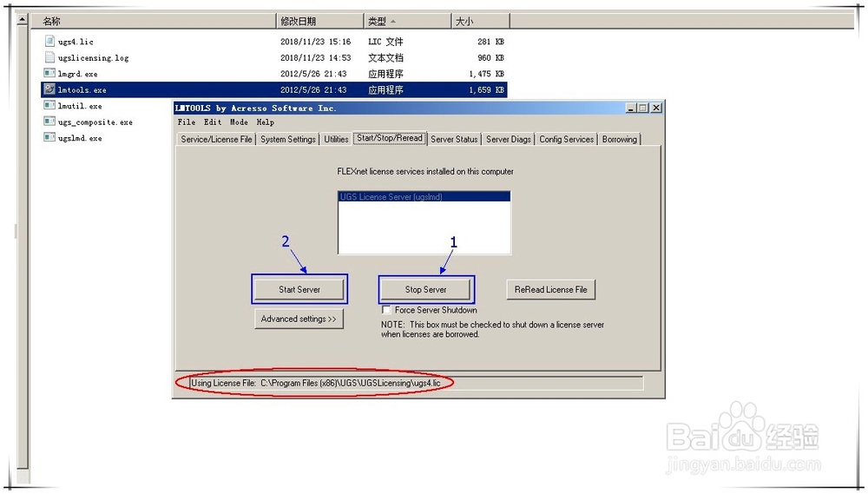Click the LIC 文件 type cell

[386, 42]
